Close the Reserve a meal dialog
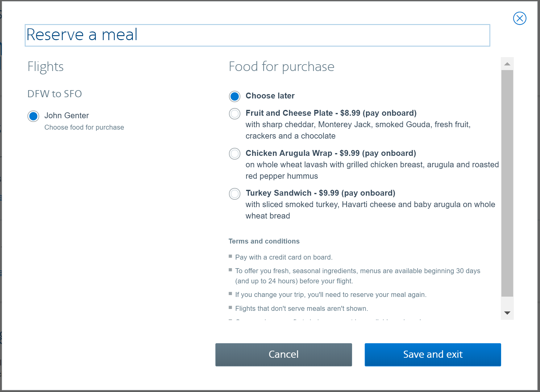Viewport: 540px width, 392px height. click(x=520, y=19)
